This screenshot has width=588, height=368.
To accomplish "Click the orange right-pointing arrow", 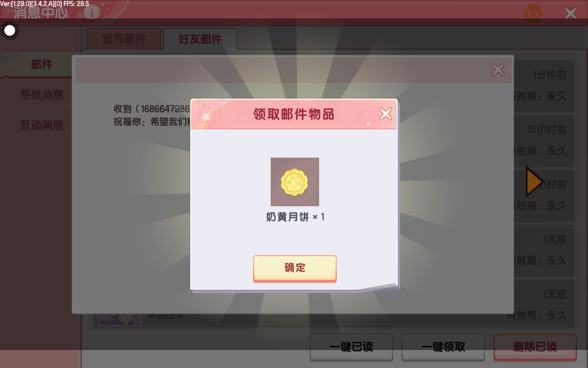I will 534,182.
